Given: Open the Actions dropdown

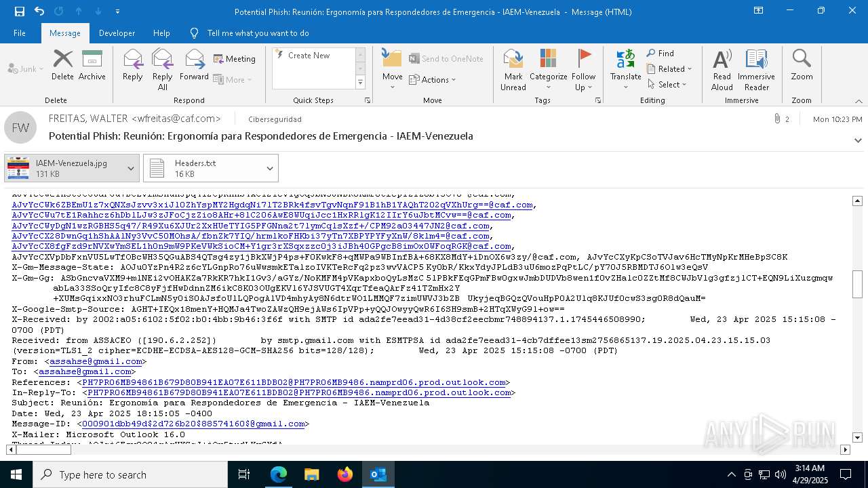Looking at the screenshot, I should pyautogui.click(x=433, y=80).
